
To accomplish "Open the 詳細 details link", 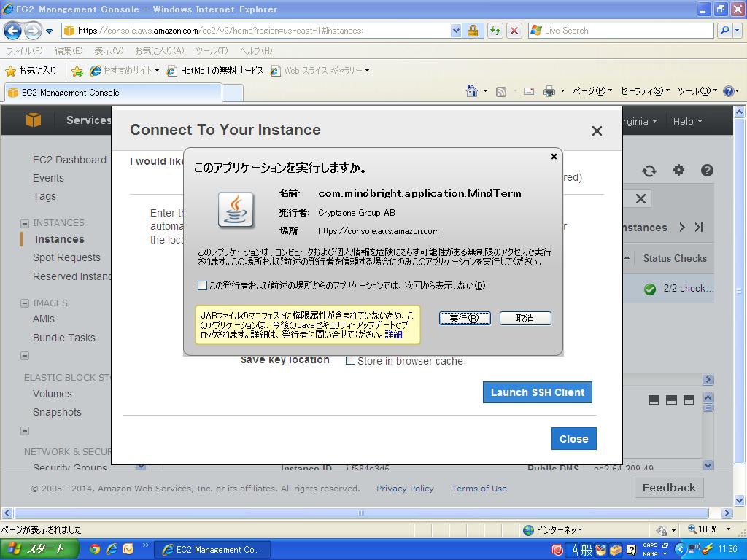I will (x=393, y=334).
